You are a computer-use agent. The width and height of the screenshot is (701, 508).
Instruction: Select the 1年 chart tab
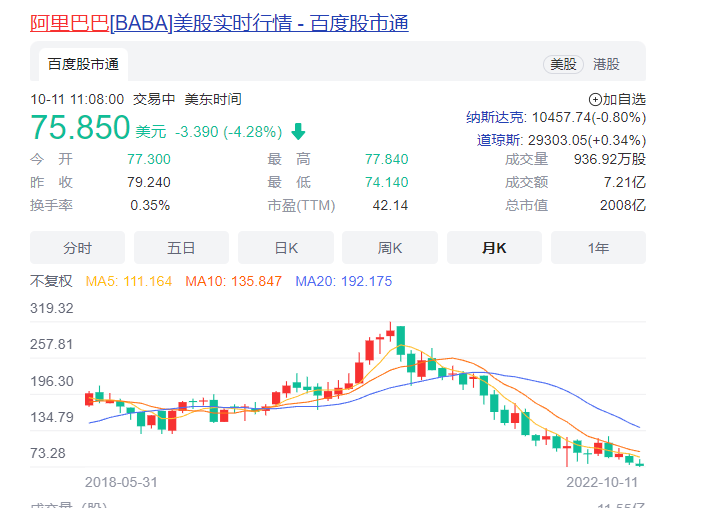[x=598, y=248]
